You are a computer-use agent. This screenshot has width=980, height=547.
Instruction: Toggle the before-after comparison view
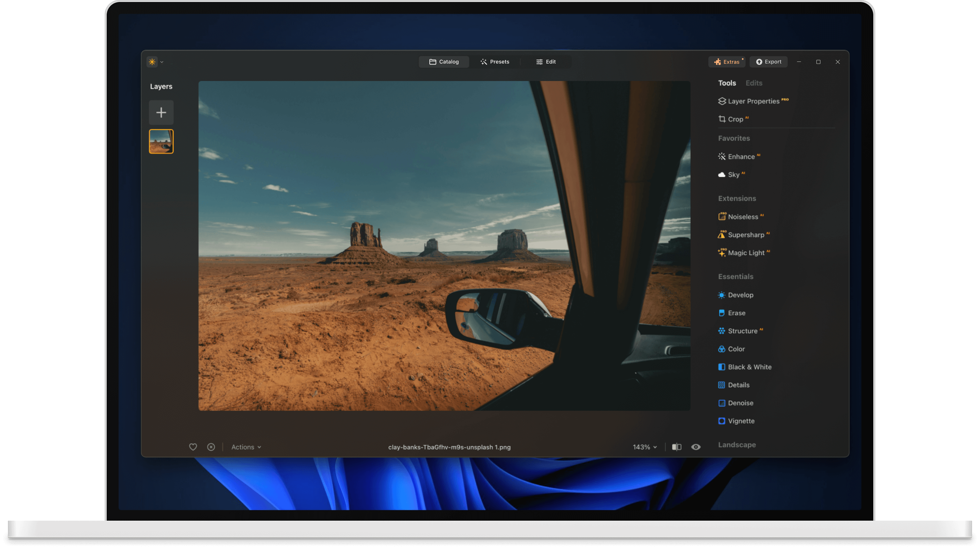pyautogui.click(x=677, y=447)
